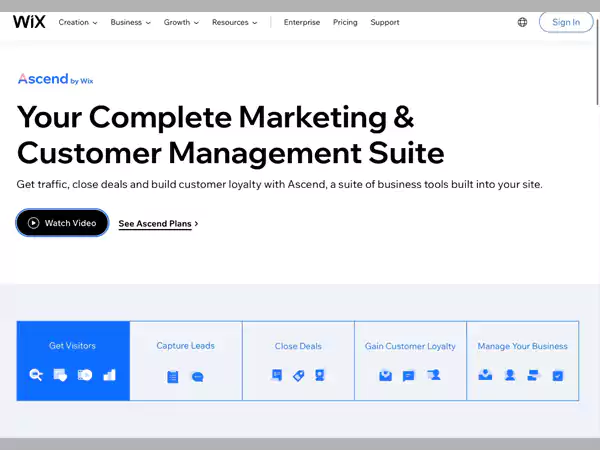Expand the Growth dropdown menu

(x=181, y=22)
